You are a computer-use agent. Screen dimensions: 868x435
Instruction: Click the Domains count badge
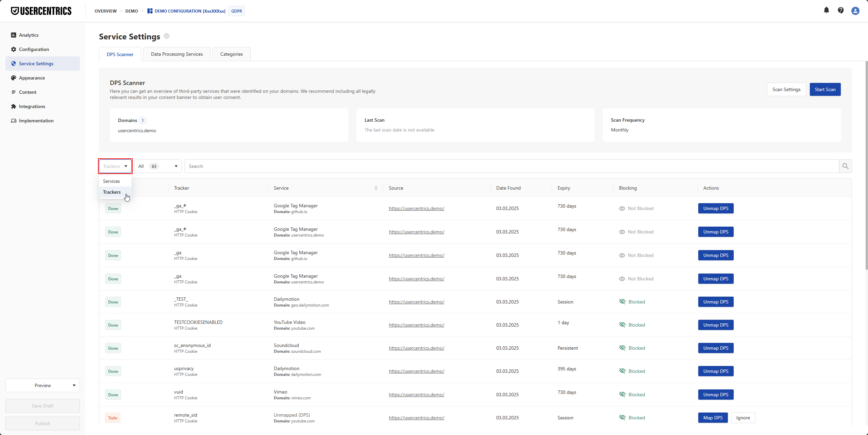click(143, 120)
